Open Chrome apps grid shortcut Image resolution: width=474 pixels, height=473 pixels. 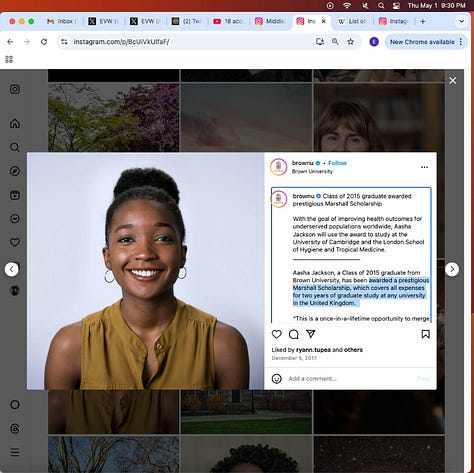[9, 59]
